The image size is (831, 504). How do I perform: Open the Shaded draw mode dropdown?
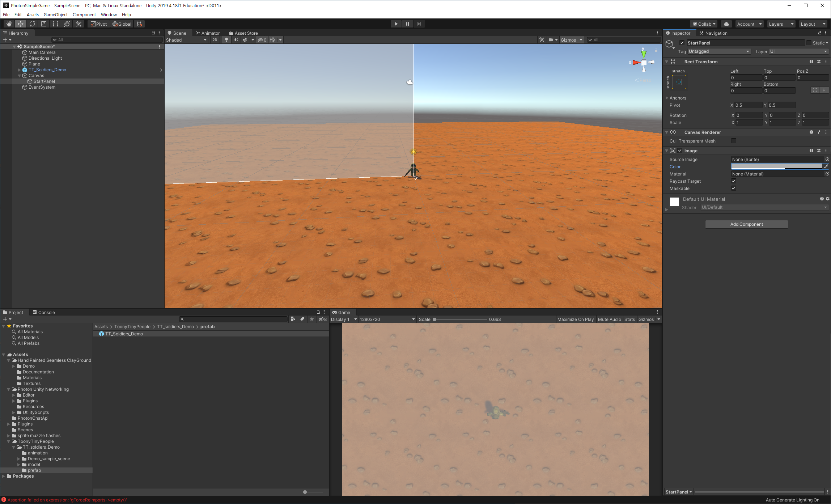point(186,40)
